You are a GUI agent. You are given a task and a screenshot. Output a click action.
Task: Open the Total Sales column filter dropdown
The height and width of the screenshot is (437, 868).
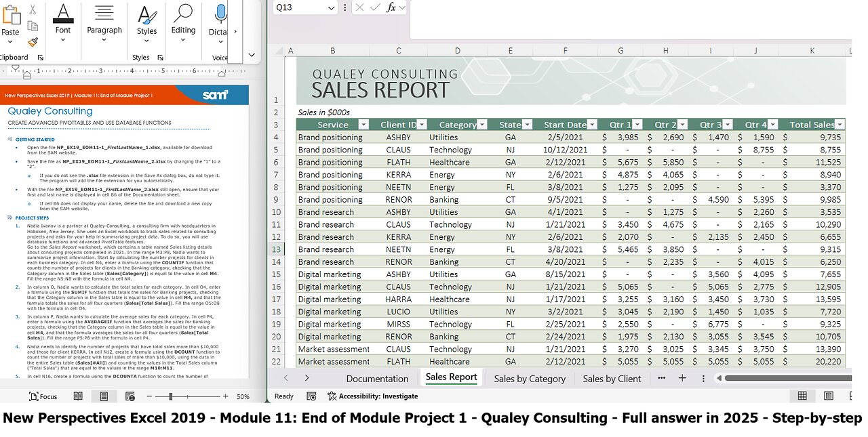click(x=840, y=125)
